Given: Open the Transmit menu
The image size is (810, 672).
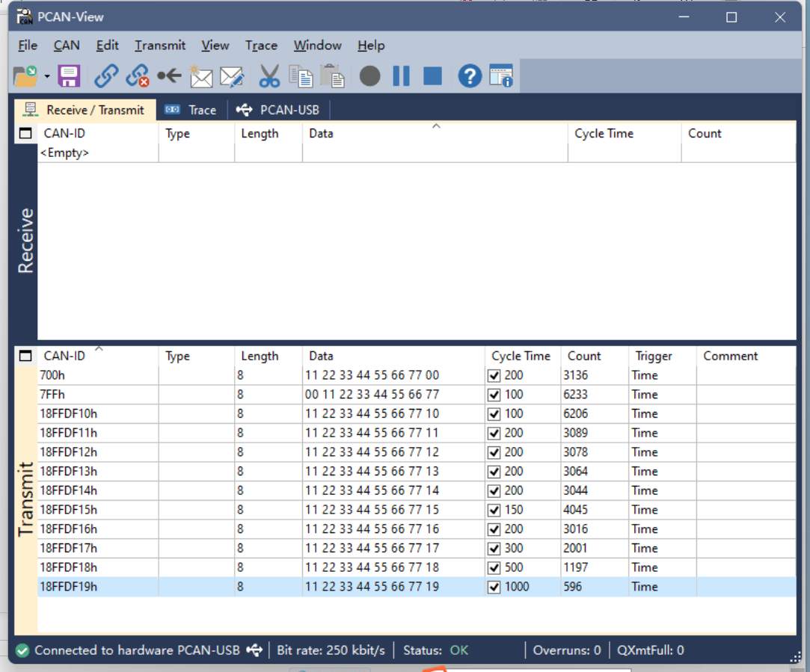Looking at the screenshot, I should pos(160,46).
